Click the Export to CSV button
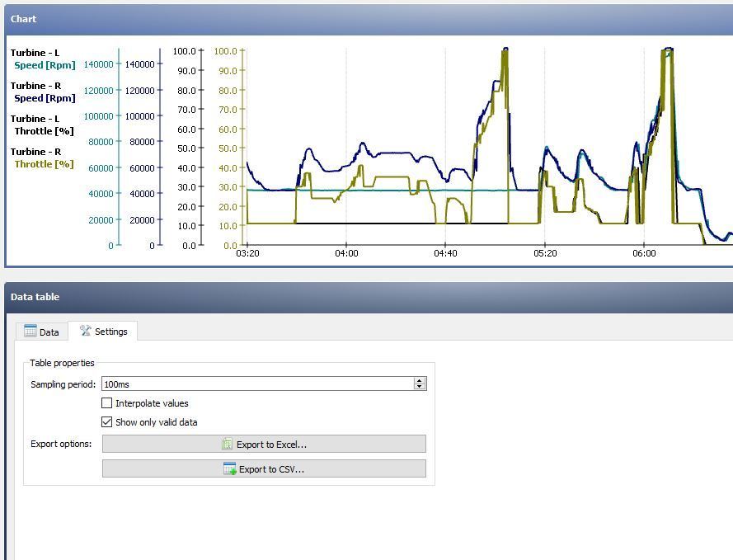This screenshot has width=733, height=560. click(x=264, y=469)
